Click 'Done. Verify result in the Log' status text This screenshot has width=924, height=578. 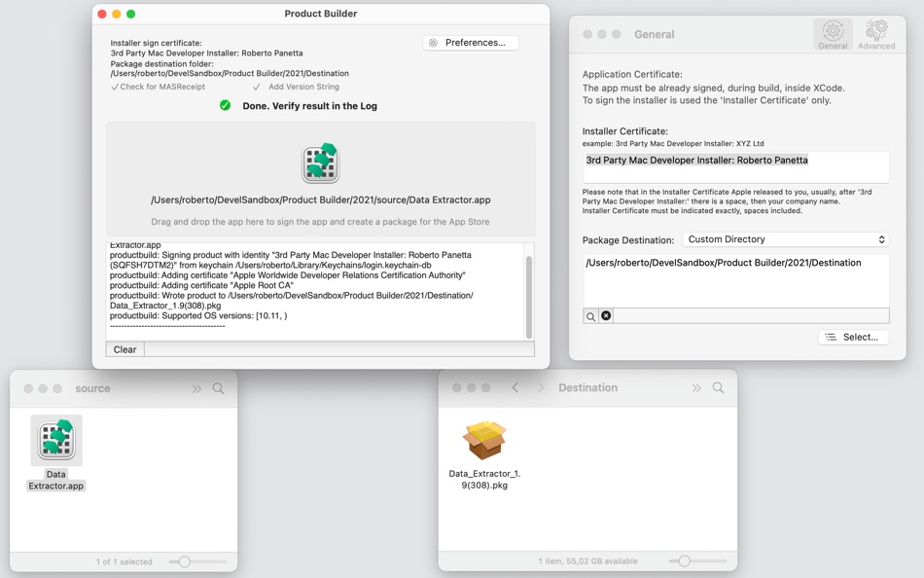(x=310, y=106)
